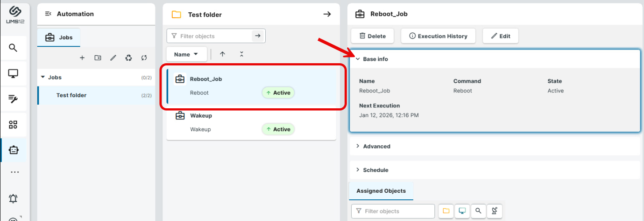The height and width of the screenshot is (221, 644).
Task: Expand the Advanced section
Action: 376,146
